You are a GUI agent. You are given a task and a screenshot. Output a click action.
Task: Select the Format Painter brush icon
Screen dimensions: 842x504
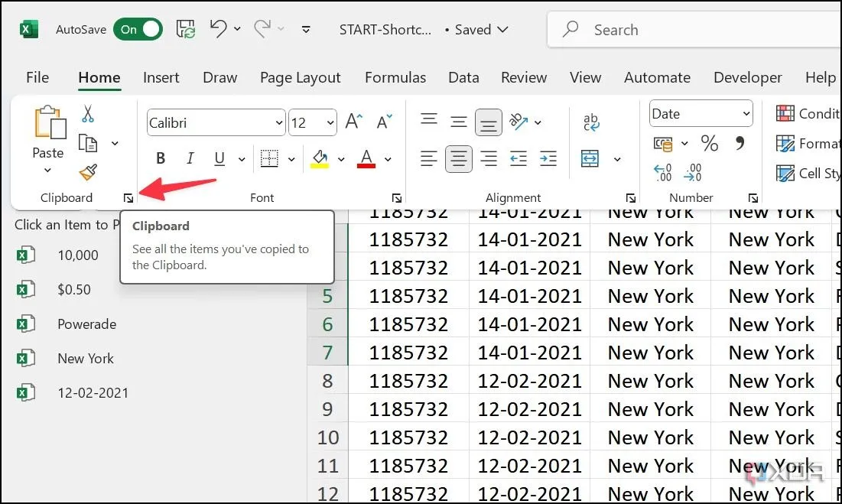[88, 172]
